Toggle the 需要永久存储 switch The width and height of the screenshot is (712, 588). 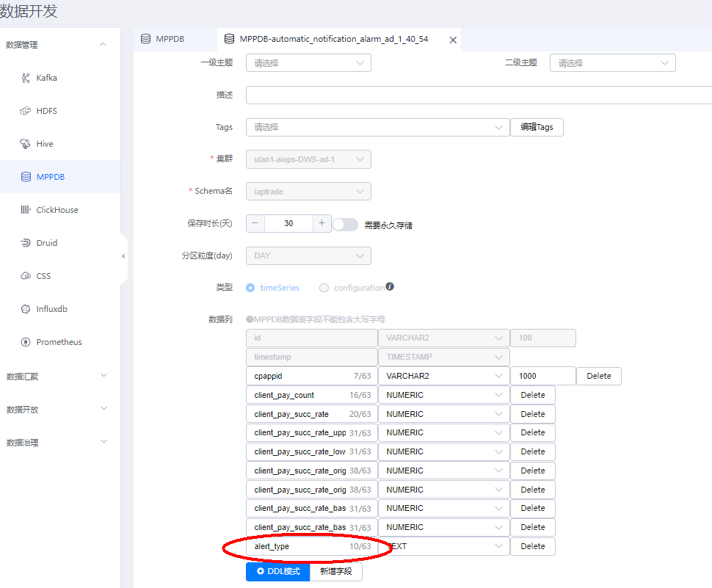tap(345, 225)
